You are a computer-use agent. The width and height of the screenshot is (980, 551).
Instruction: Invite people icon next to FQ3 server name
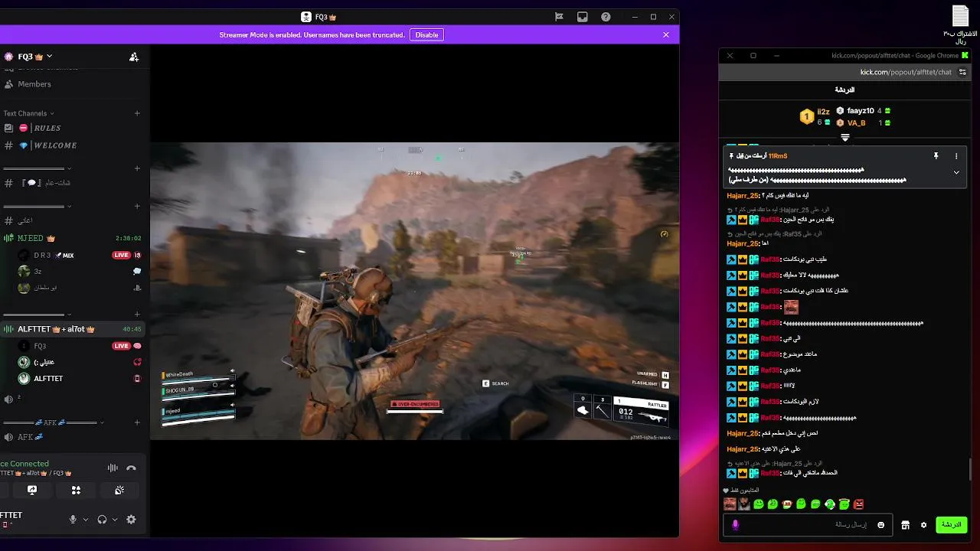(x=134, y=57)
